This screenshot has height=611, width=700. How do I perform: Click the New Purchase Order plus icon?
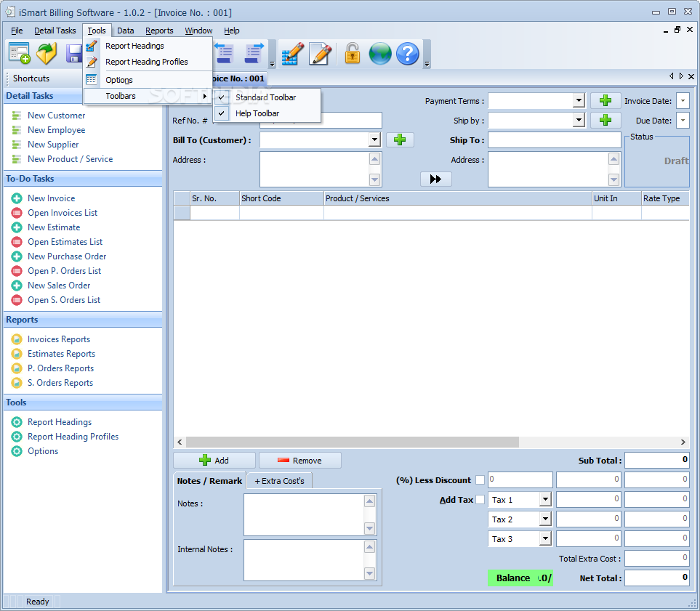(x=17, y=256)
